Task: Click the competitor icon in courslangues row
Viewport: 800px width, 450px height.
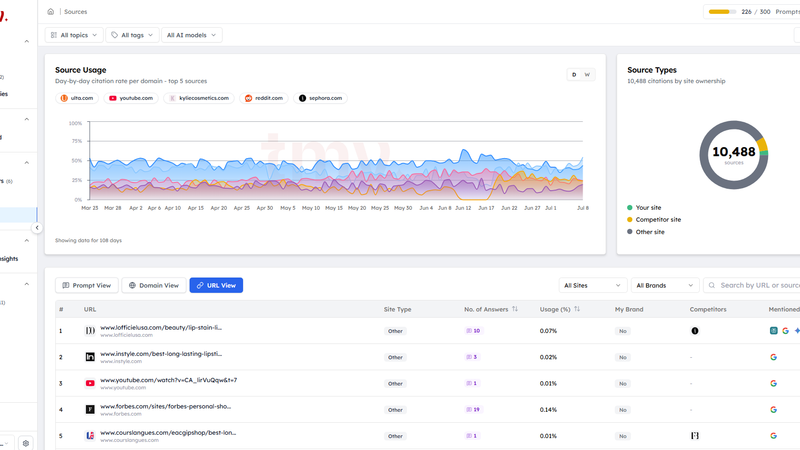Action: point(694,436)
